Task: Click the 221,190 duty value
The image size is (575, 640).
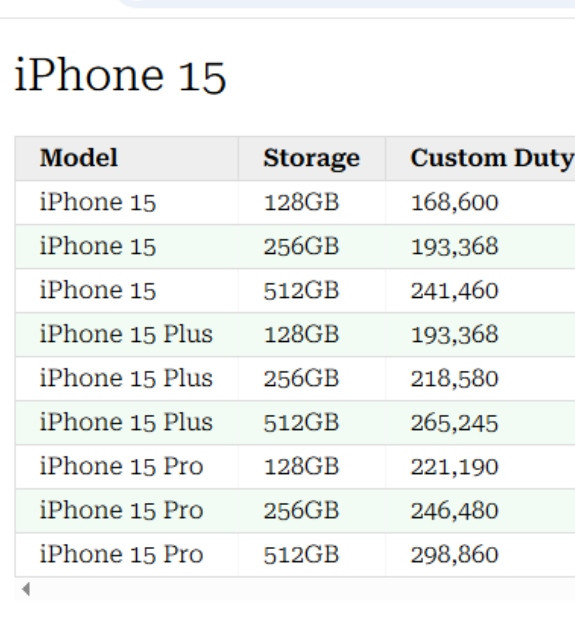Action: pos(455,467)
